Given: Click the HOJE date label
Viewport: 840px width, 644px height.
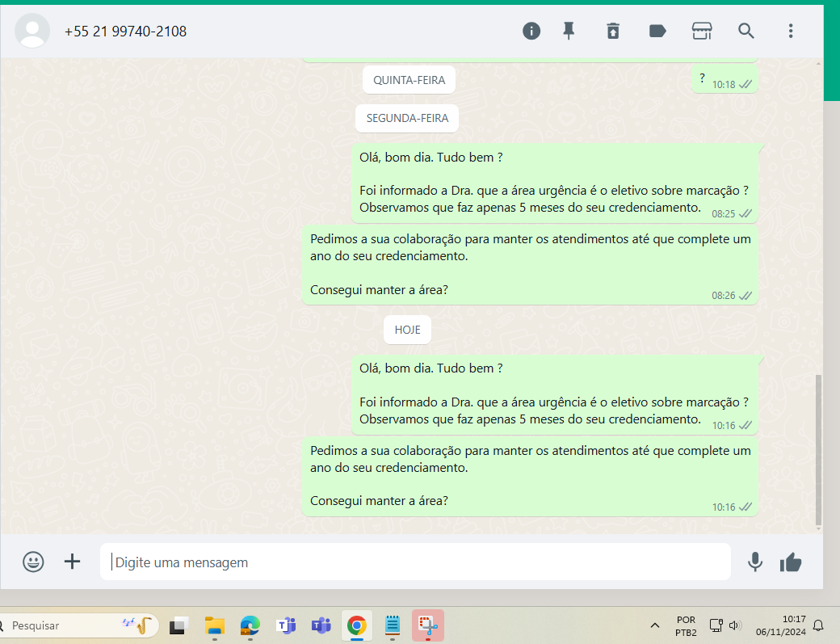Looking at the screenshot, I should click(x=407, y=330).
